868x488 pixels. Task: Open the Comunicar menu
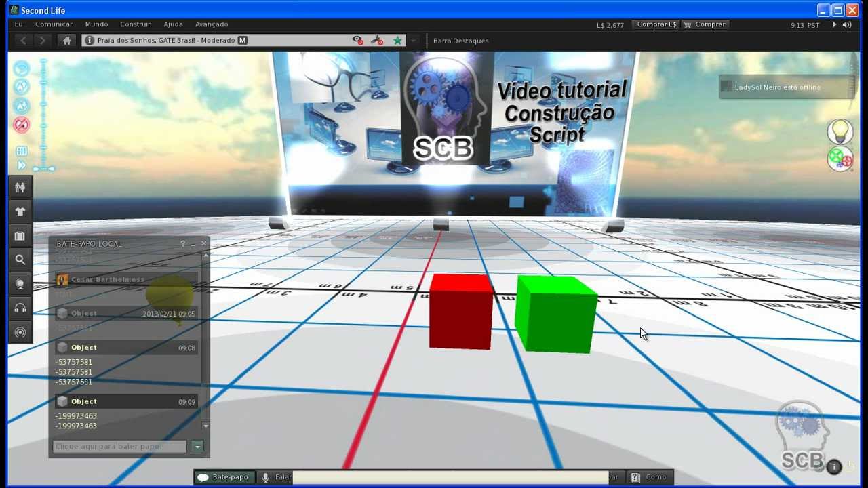point(54,24)
